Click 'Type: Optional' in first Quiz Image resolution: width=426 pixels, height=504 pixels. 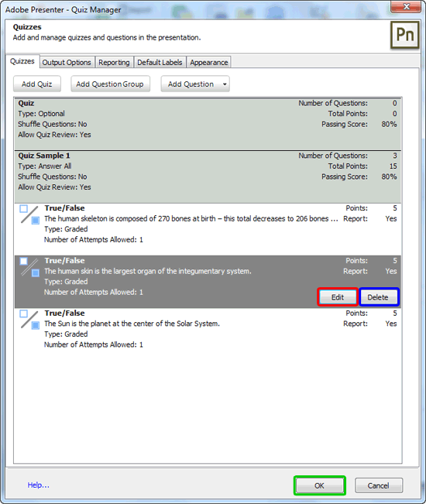41,114
